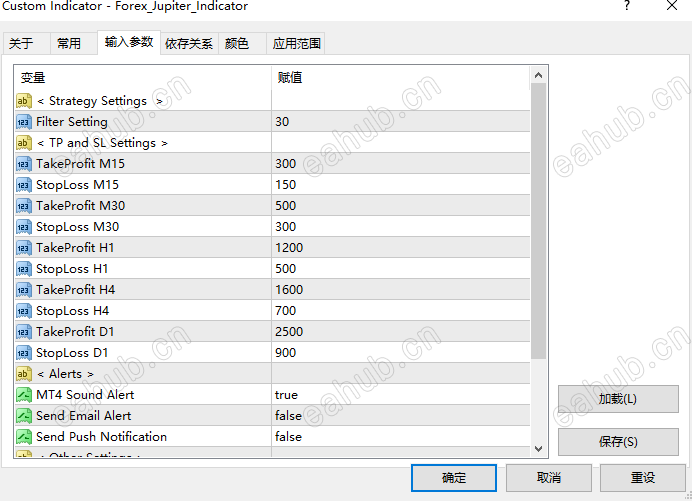Click the string icon beside Alerts header
This screenshot has height=501, width=692.
(x=24, y=374)
